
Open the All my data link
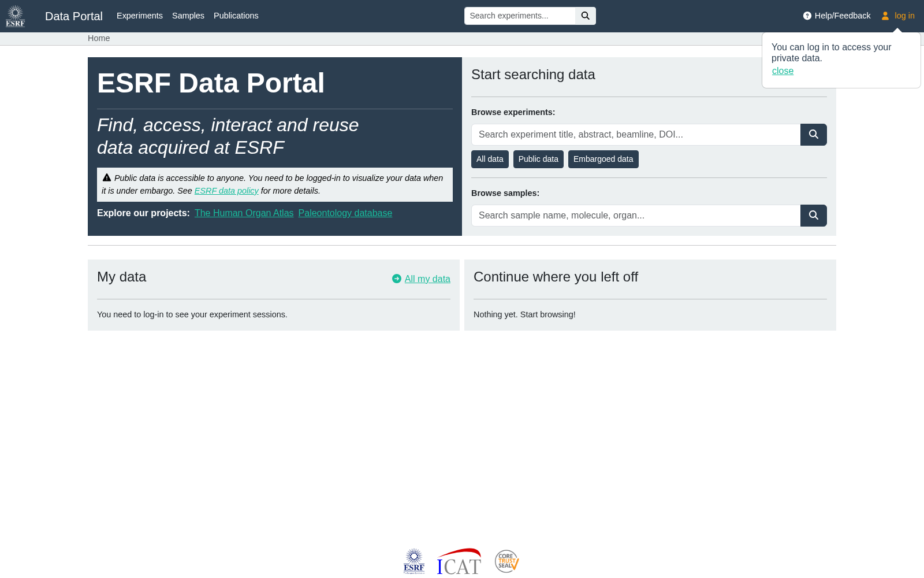point(427,279)
